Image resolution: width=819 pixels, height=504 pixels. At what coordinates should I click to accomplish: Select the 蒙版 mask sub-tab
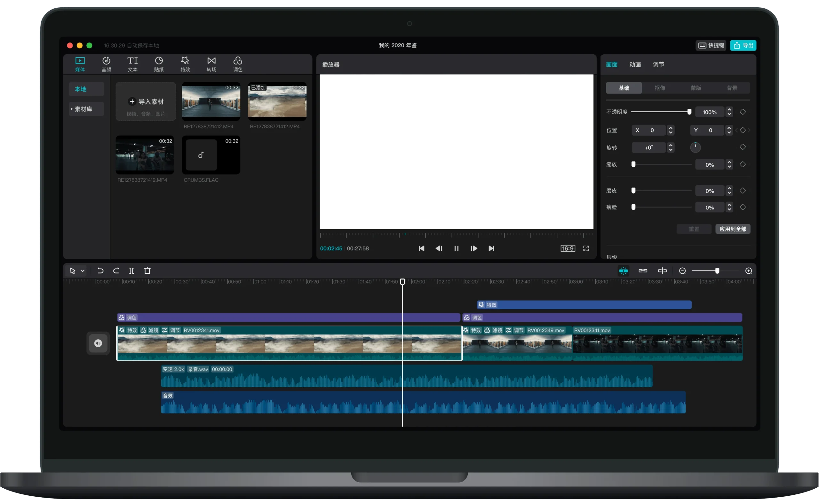point(696,88)
